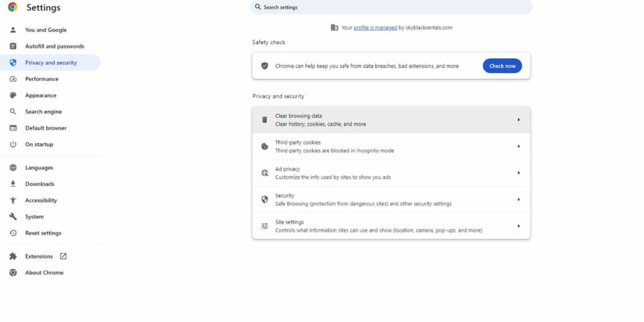The image size is (644, 322).
Task: Click 'Third-party cookies are blocked in Incognito mode'
Action: point(335,151)
